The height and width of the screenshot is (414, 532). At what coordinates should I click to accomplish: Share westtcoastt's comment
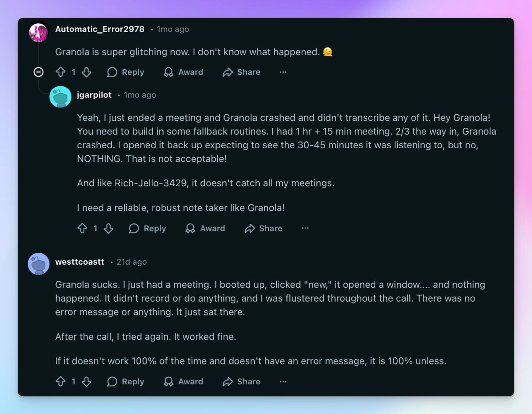pyautogui.click(x=241, y=382)
